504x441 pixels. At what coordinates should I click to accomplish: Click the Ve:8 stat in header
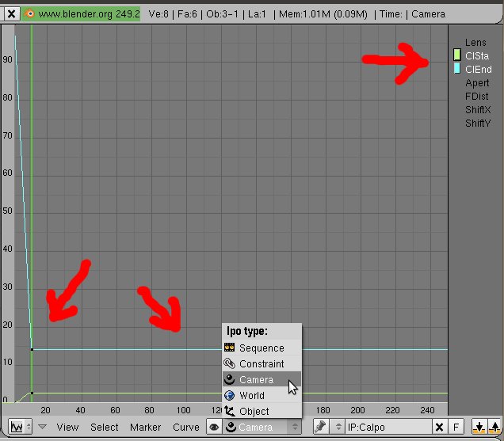point(158,14)
